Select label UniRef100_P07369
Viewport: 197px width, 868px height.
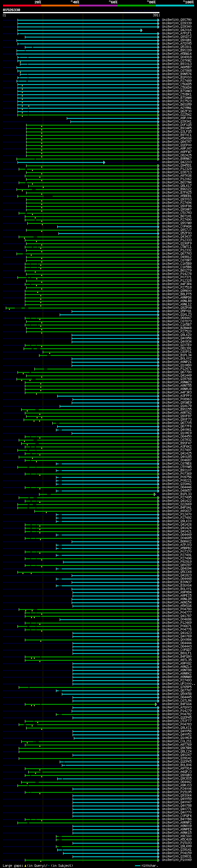177,474
